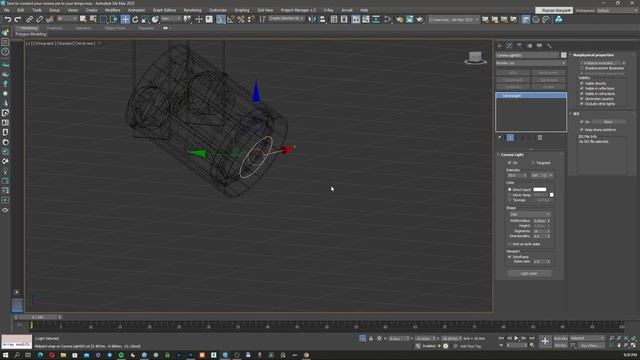Click the Light Lister button

(529, 273)
